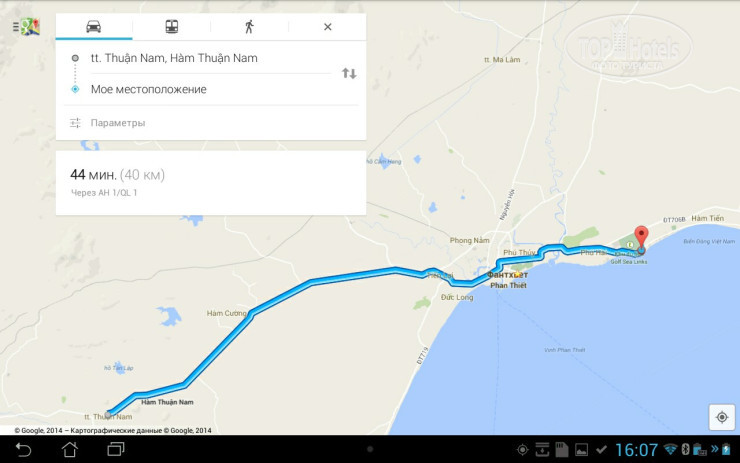Viewport: 740px width, 463px height.
Task: Open the 44 мин. route summary card
Action: 211,183
